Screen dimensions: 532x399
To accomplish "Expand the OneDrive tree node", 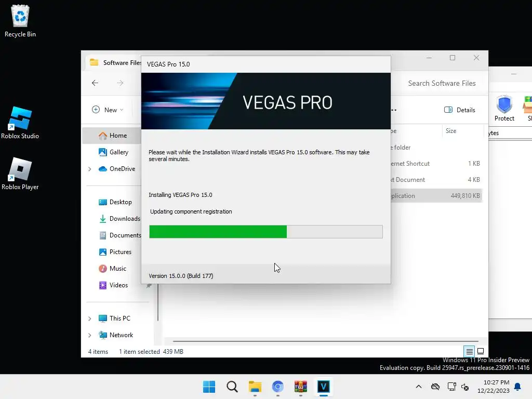I will tap(89, 169).
